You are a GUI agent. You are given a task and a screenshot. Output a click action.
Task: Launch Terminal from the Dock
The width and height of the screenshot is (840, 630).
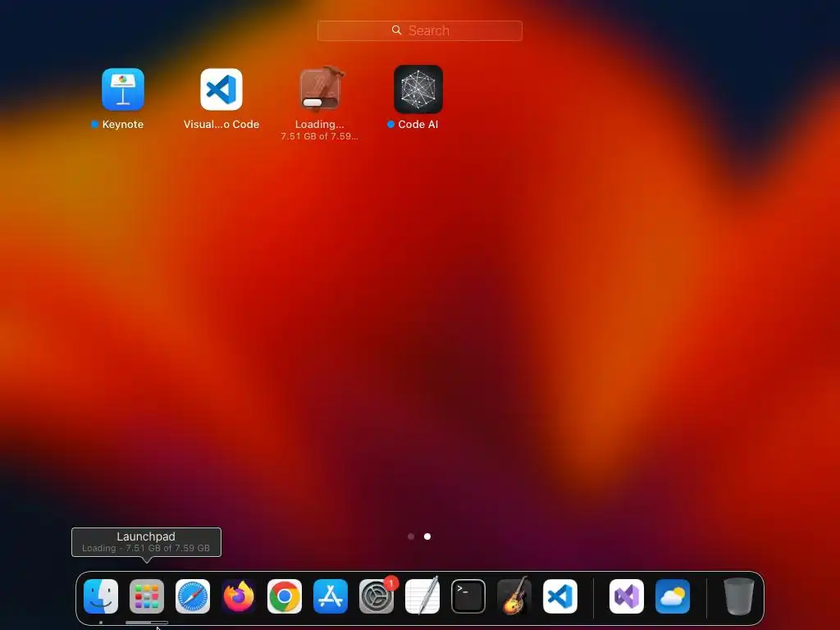pos(468,596)
